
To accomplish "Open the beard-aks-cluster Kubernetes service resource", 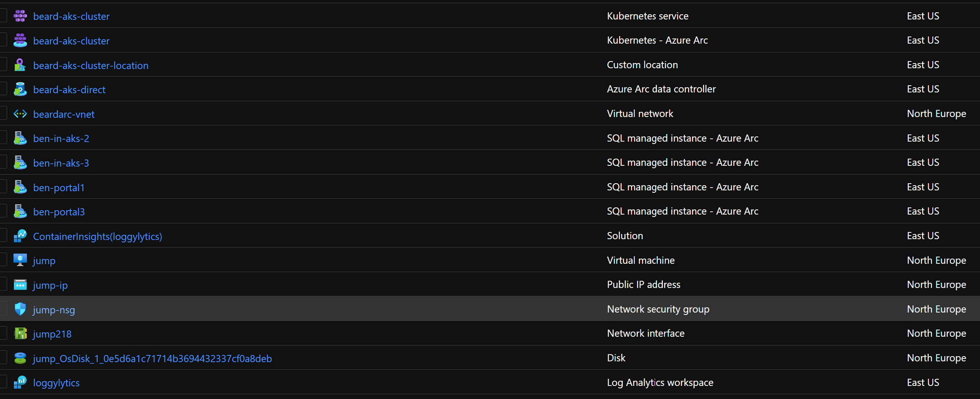I will pyautogui.click(x=71, y=16).
